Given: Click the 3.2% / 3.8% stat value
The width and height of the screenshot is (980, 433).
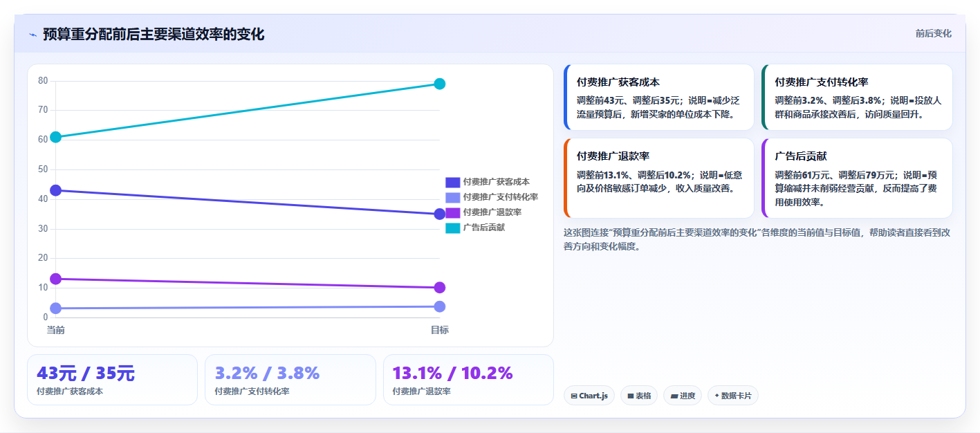Looking at the screenshot, I should (x=267, y=374).
